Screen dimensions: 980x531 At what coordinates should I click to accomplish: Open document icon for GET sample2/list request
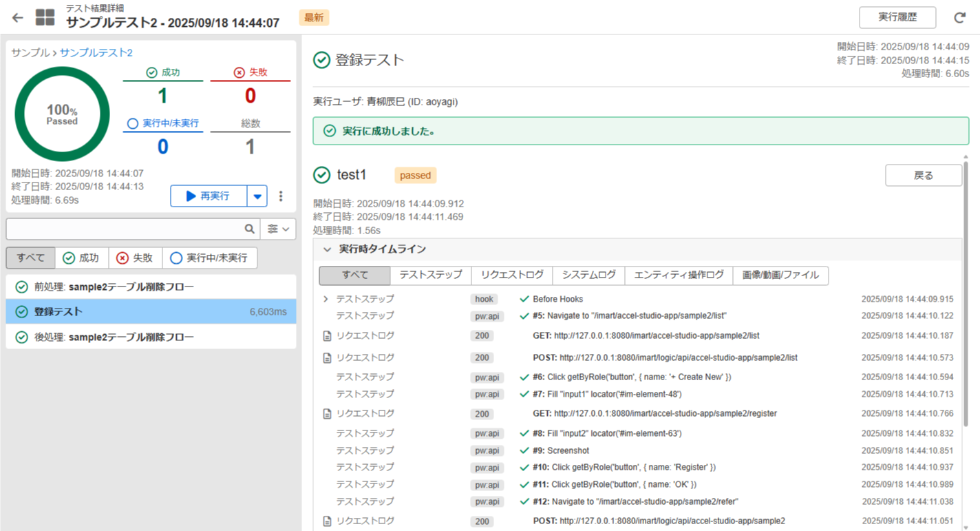click(328, 336)
